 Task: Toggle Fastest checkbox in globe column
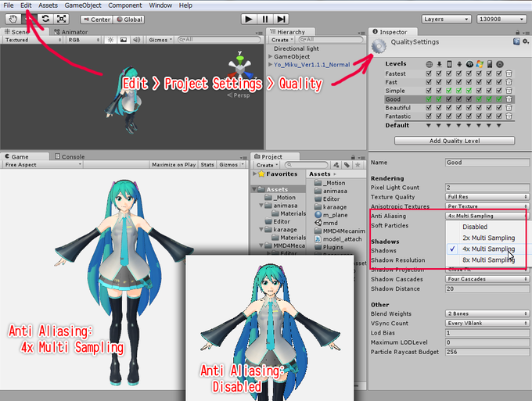click(429, 73)
